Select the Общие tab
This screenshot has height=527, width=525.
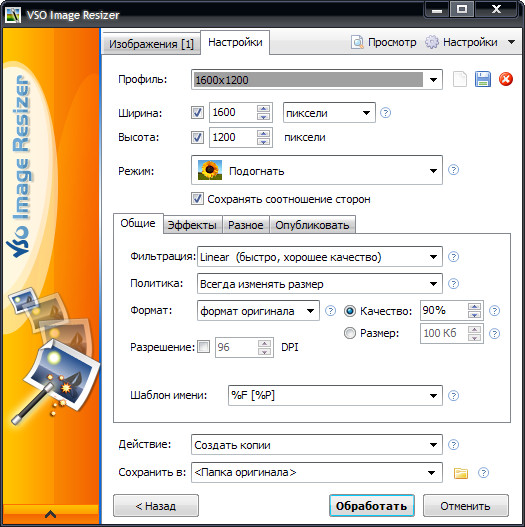(138, 223)
